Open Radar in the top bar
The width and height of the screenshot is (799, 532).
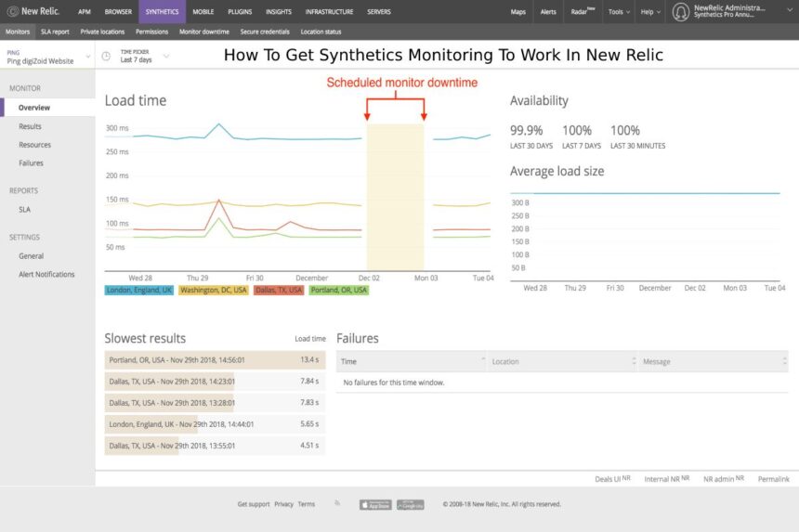point(583,12)
